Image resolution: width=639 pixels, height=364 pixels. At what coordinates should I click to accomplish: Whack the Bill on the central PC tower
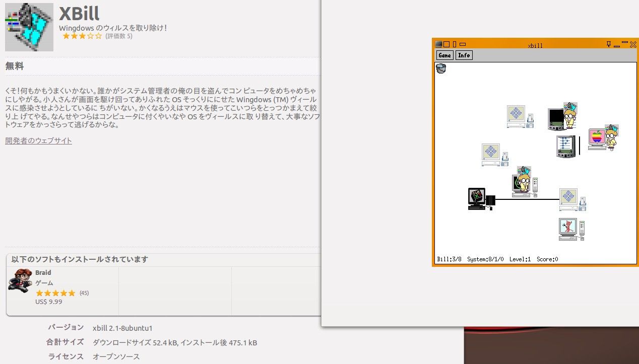coord(524,179)
